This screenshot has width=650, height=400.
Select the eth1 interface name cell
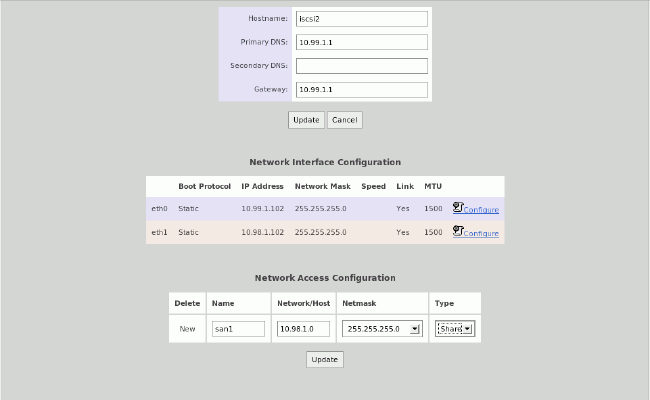[159, 232]
